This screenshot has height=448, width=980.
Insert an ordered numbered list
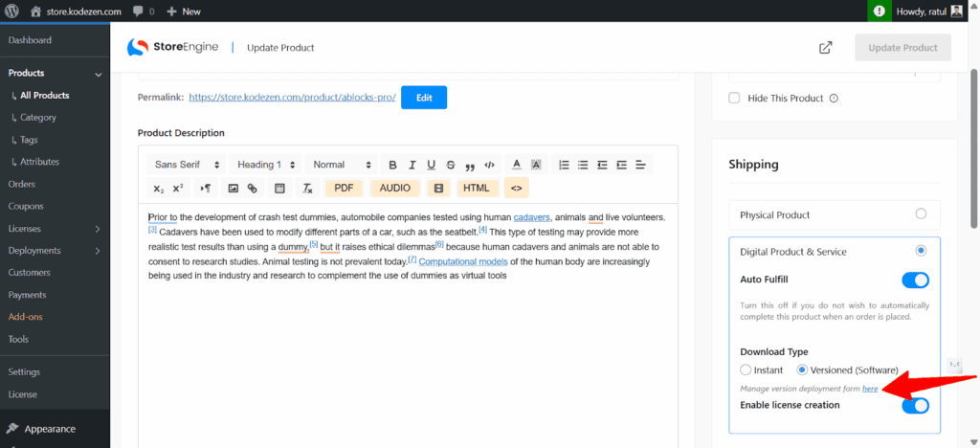[x=564, y=165]
